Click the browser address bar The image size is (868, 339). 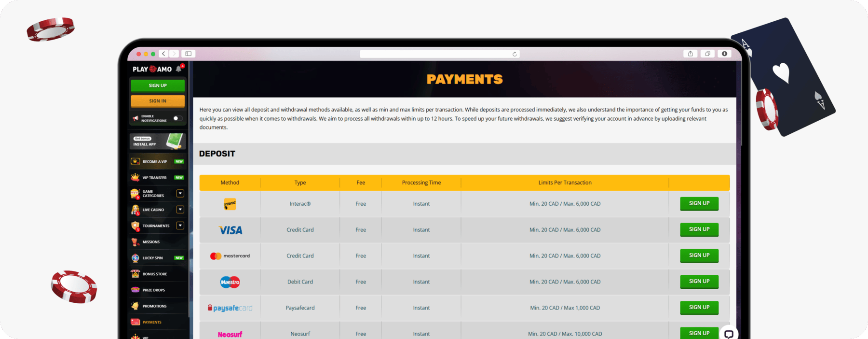click(x=439, y=54)
